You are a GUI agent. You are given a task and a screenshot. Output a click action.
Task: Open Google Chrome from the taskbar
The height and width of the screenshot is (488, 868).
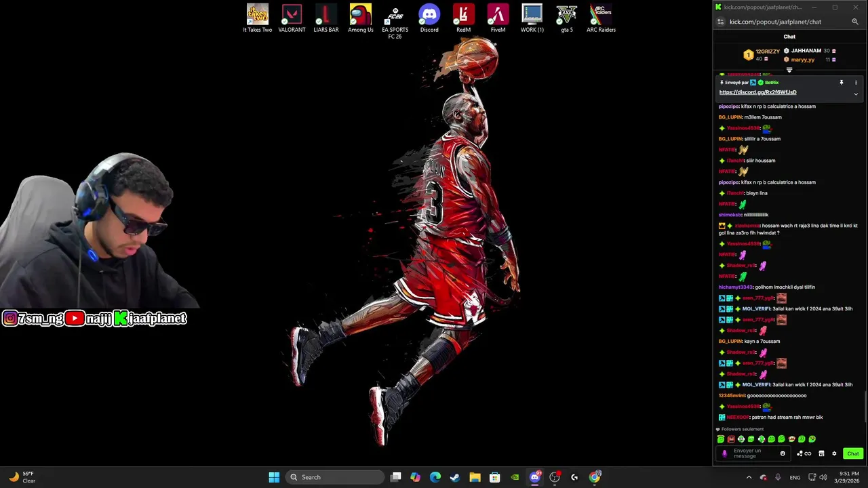[595, 477]
